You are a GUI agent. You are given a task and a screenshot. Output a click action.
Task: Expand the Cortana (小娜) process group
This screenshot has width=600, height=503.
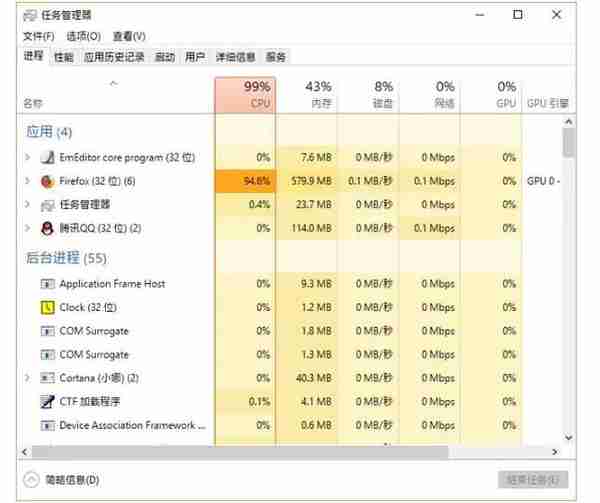[x=28, y=378]
